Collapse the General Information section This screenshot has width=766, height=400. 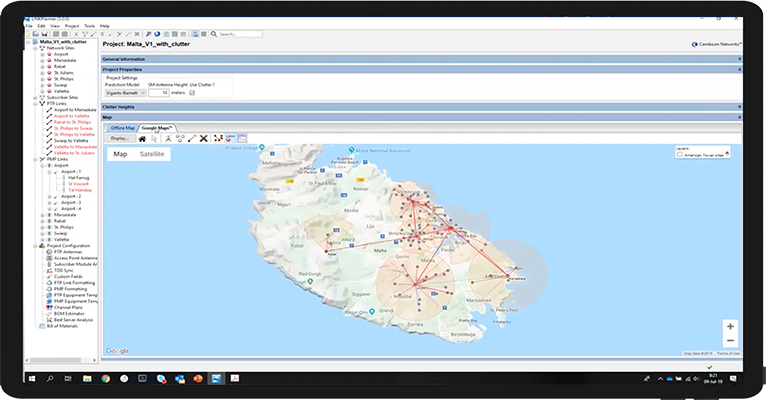tap(739, 59)
